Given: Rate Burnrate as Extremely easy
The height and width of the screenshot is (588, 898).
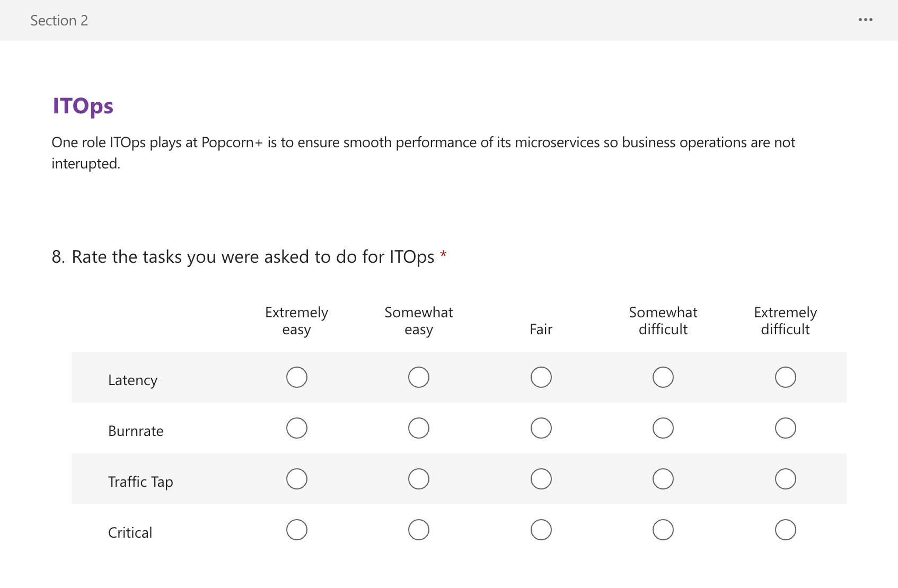Looking at the screenshot, I should (x=296, y=428).
